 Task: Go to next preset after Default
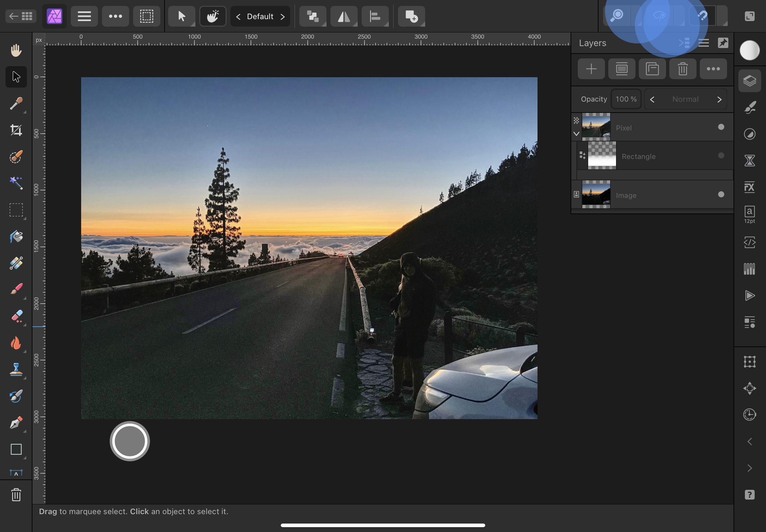282,16
